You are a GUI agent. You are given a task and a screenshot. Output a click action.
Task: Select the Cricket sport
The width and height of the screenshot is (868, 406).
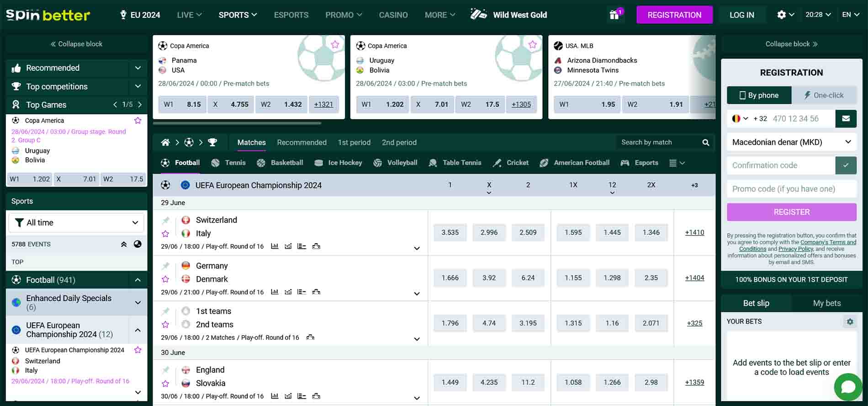click(x=511, y=163)
